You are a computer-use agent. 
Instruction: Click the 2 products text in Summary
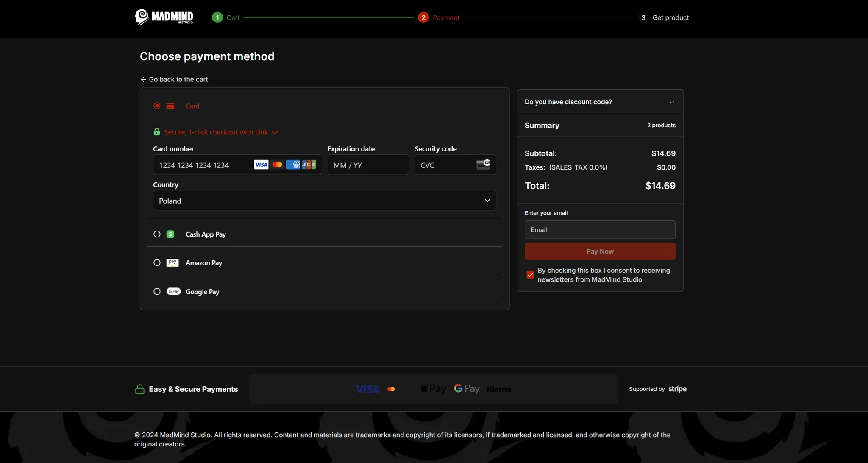(661, 126)
